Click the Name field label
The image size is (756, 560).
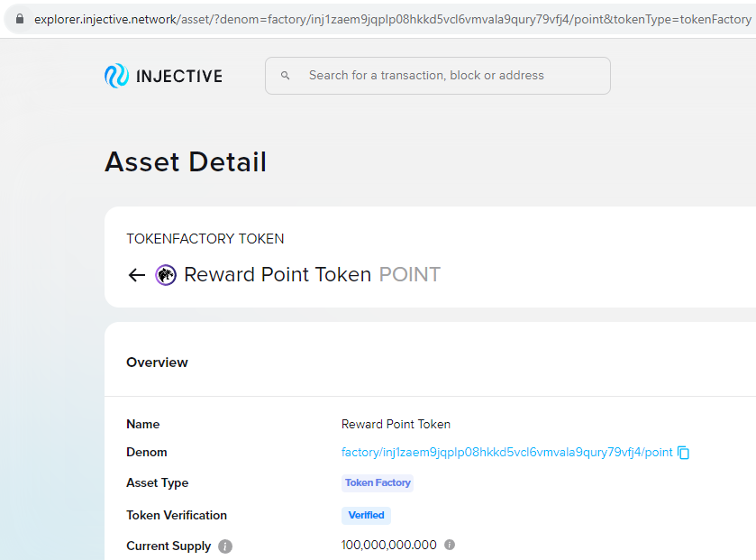tap(142, 424)
